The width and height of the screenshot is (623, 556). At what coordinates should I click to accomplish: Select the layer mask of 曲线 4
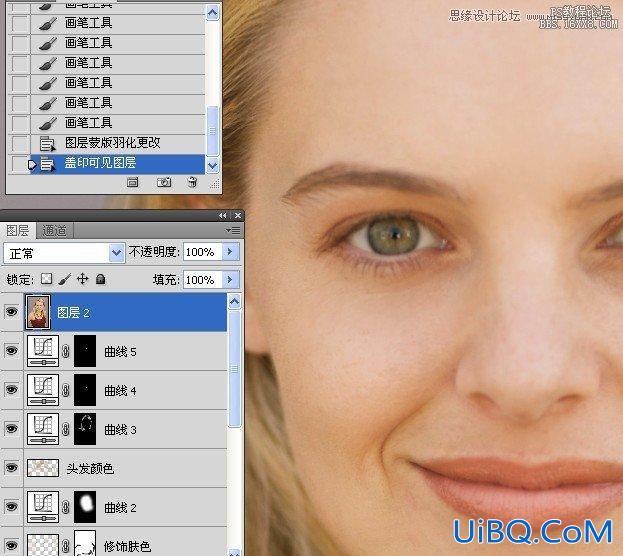click(85, 390)
